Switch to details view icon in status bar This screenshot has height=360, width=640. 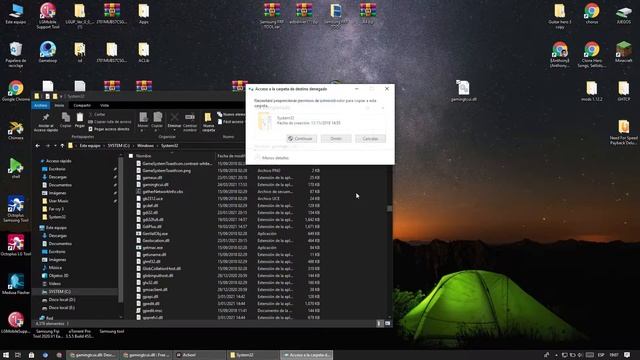click(379, 324)
